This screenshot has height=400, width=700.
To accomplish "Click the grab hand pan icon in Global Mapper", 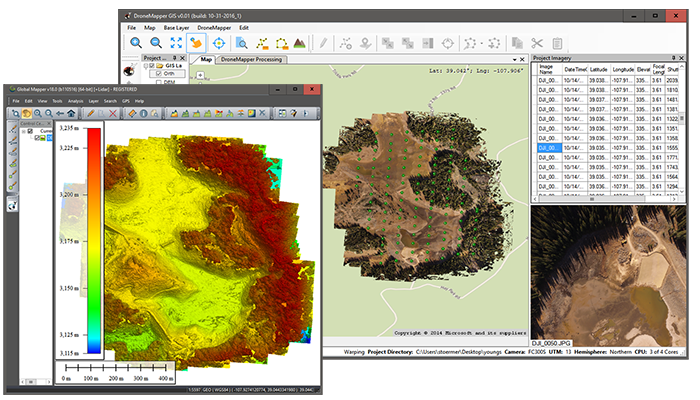I will tap(27, 113).
